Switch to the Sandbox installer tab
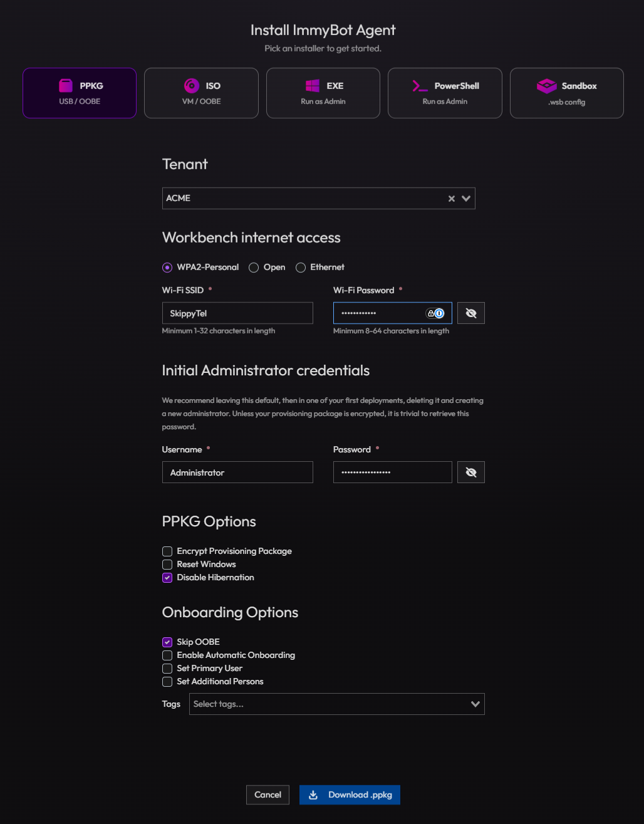Viewport: 644px width, 824px height. coord(567,93)
